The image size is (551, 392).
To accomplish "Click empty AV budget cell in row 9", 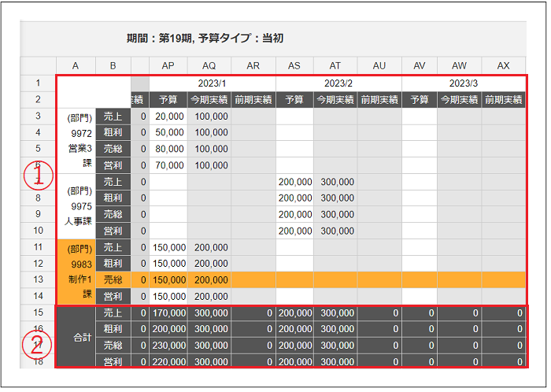I will 420,214.
